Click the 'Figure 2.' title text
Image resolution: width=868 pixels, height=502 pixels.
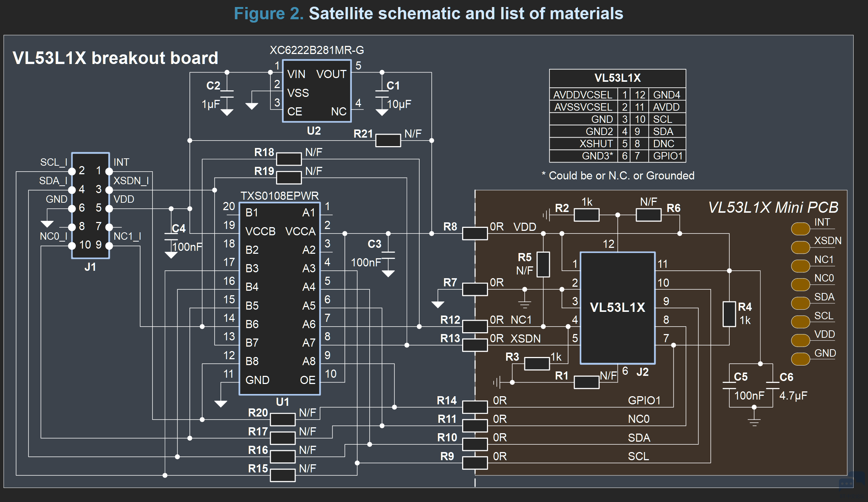click(x=269, y=14)
